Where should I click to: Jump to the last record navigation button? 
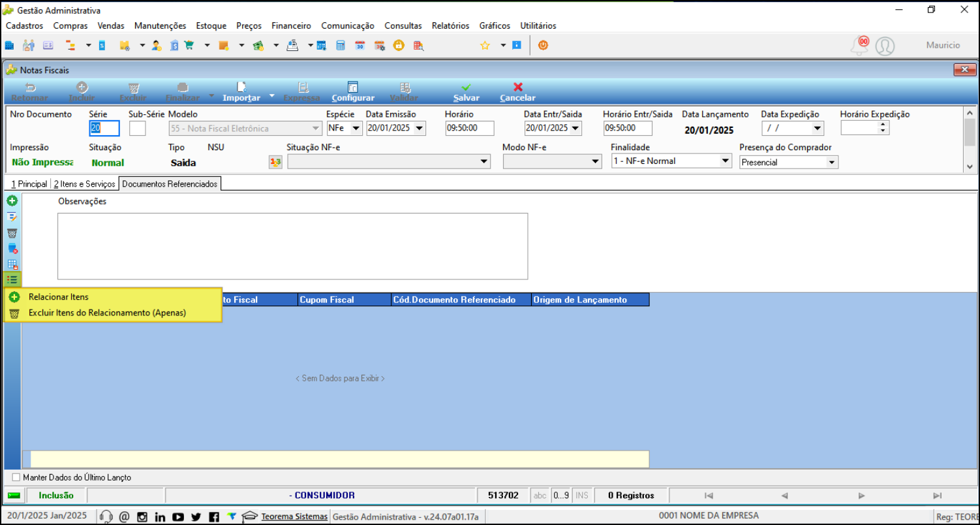coord(938,496)
